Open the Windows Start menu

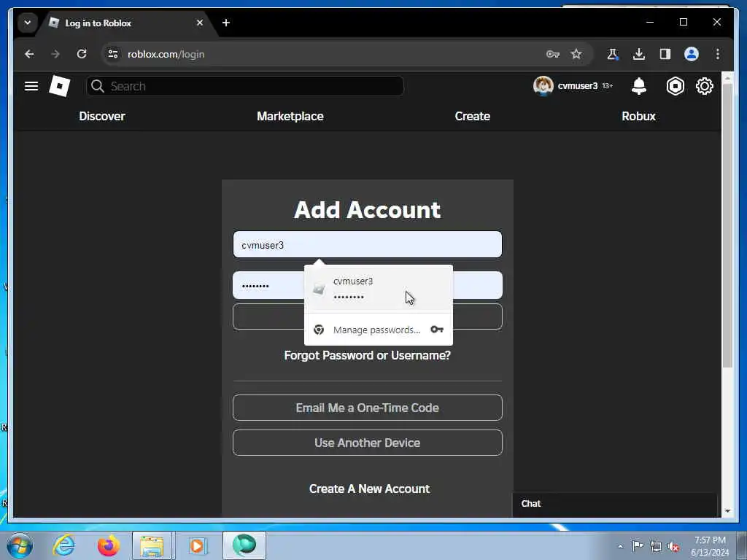pos(20,545)
